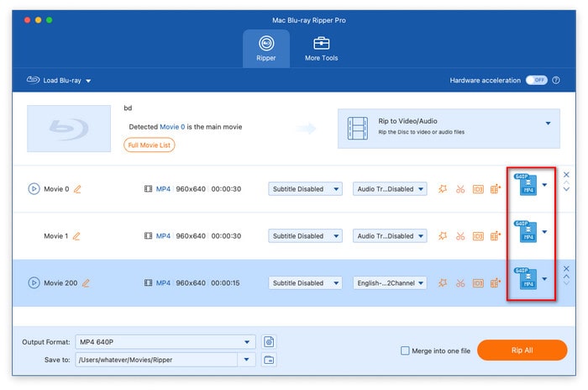
Task: Browse the save folder icon
Action: click(x=269, y=360)
